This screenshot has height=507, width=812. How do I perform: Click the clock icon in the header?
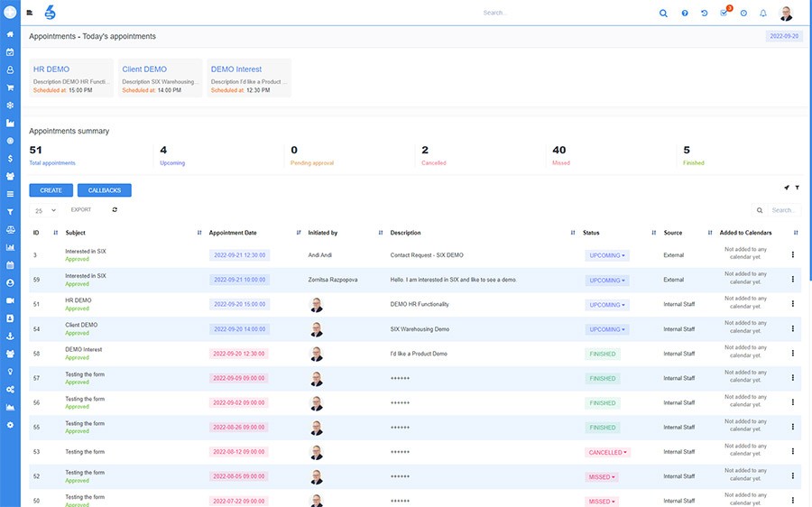[743, 14]
